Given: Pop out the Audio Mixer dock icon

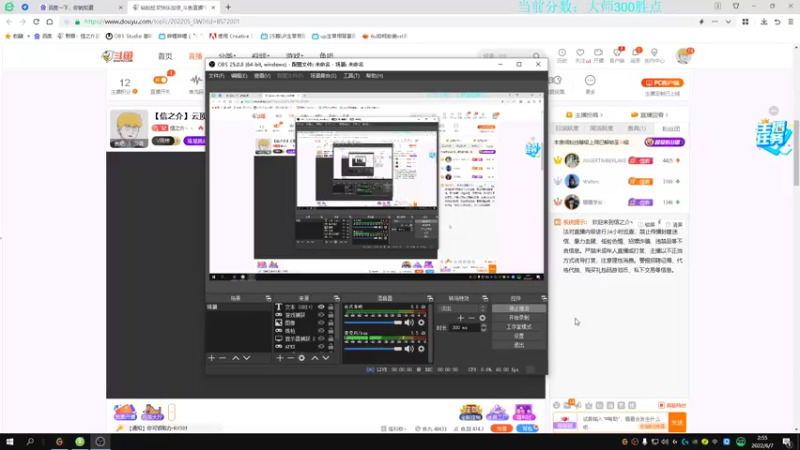Looking at the screenshot, I should click(x=430, y=298).
